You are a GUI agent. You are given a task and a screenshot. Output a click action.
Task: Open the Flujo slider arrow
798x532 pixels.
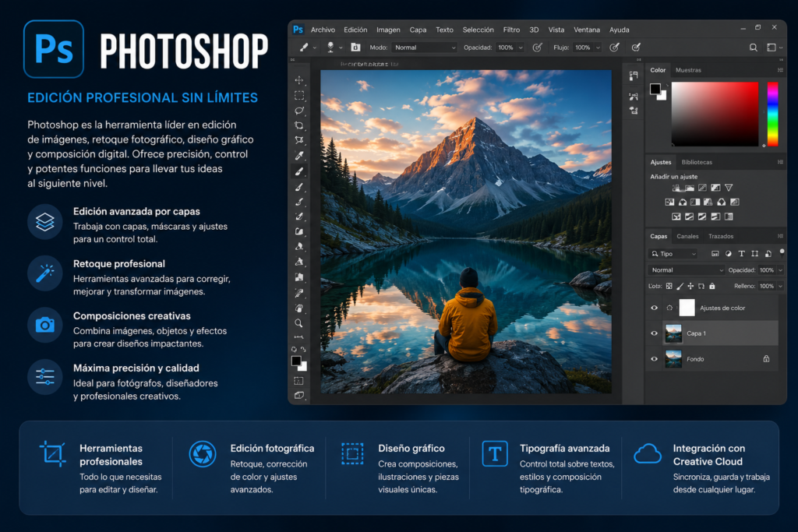[598, 48]
